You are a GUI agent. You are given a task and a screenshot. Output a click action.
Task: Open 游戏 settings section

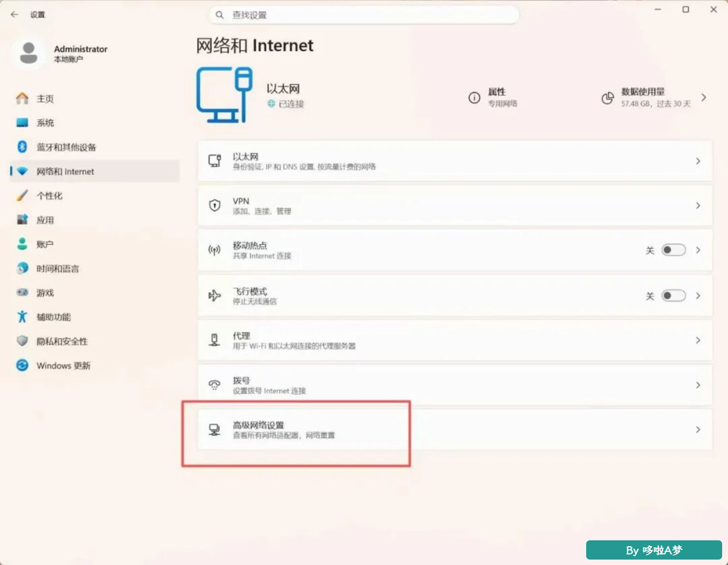95,293
